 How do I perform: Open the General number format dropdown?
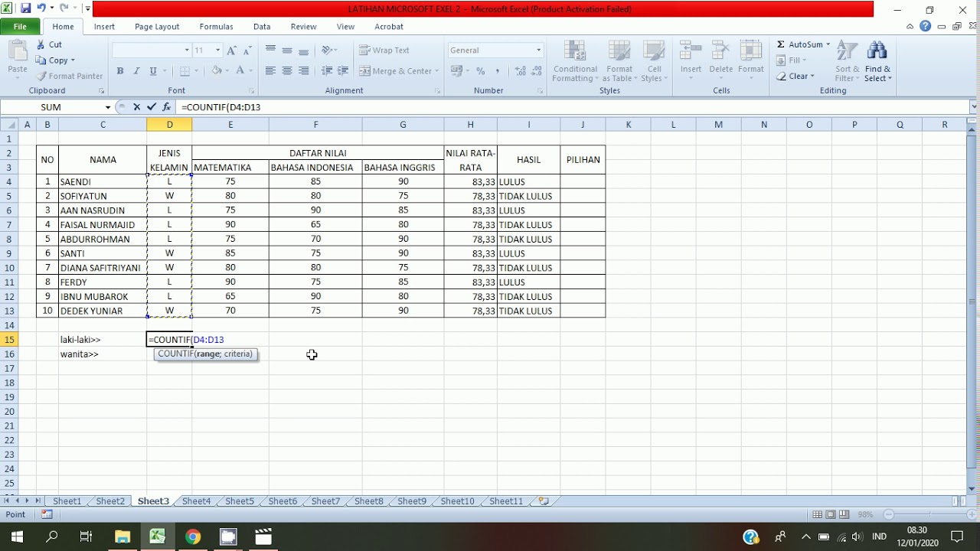click(538, 50)
